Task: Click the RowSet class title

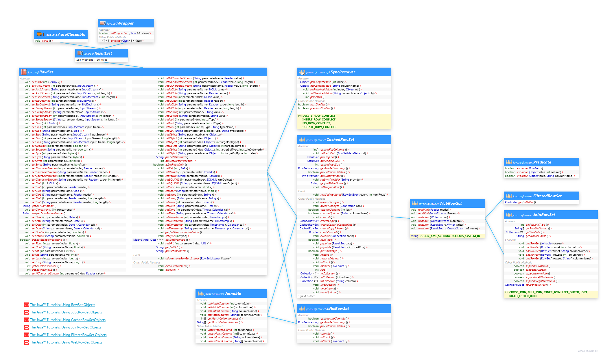Action: pos(46,72)
